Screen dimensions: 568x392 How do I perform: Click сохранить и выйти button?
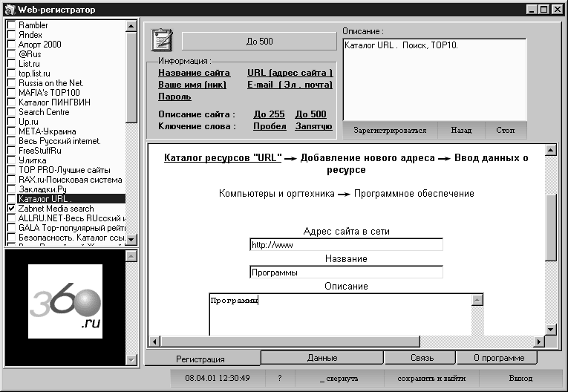tap(431, 378)
